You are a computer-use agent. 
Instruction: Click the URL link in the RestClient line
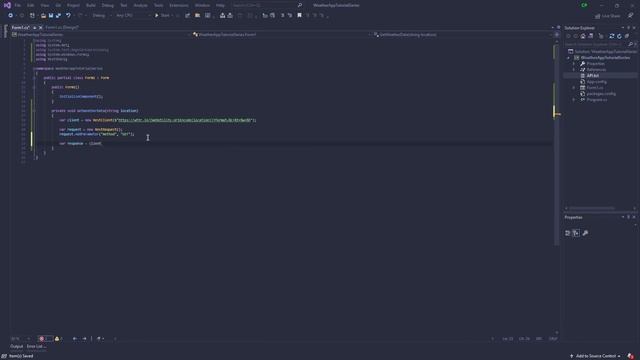click(x=185, y=120)
